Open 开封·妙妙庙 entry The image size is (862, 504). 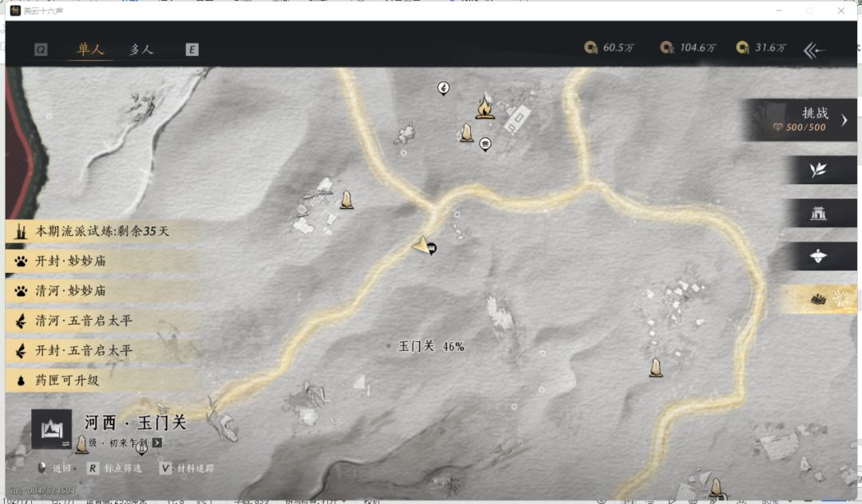coord(101,261)
